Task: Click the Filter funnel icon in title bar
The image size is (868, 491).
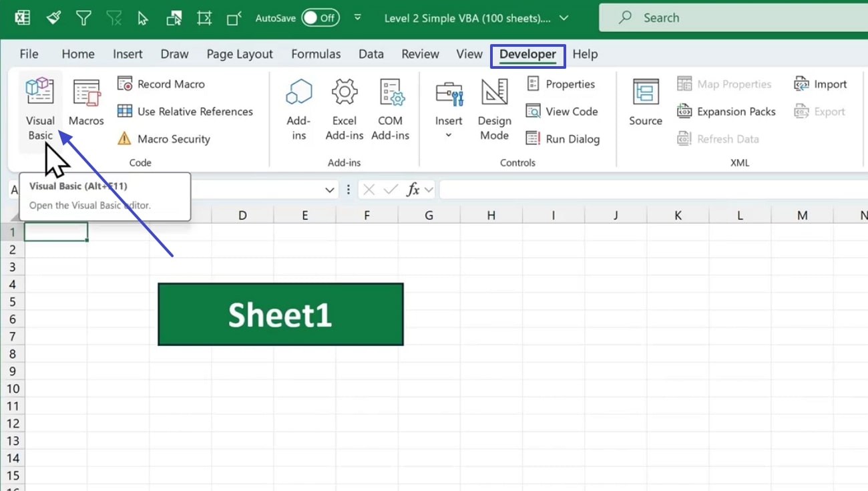Action: [83, 18]
